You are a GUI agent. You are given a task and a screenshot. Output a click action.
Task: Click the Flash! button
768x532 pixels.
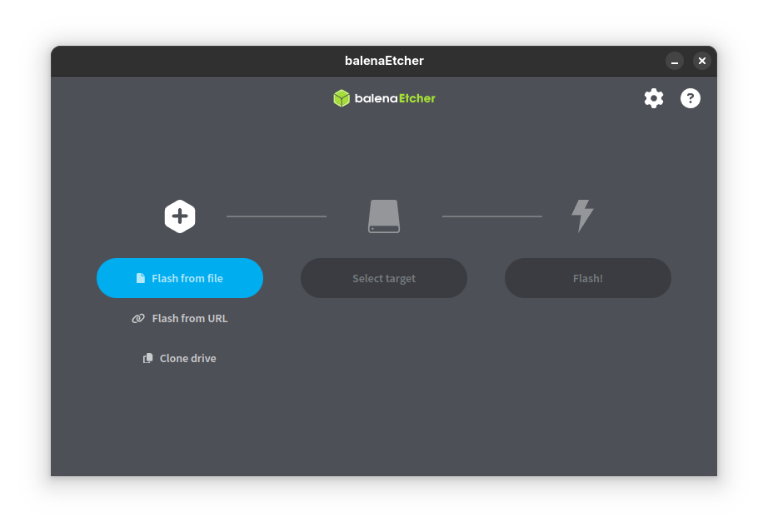point(588,278)
